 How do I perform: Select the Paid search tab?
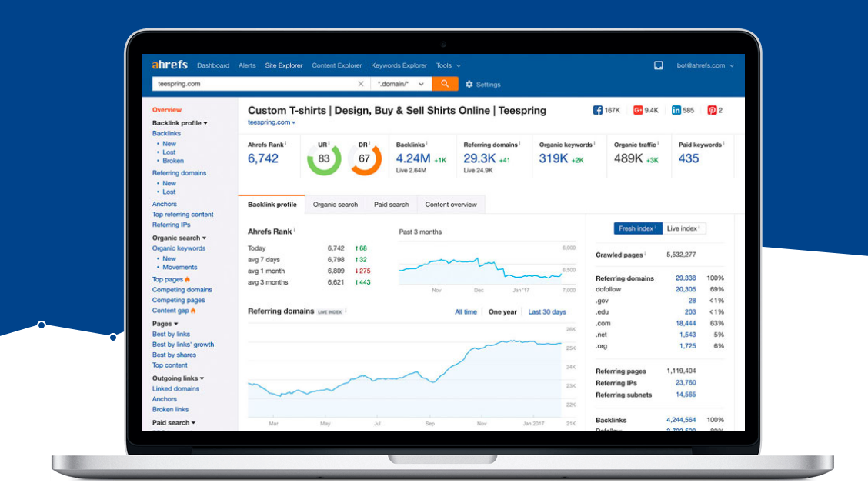(392, 205)
